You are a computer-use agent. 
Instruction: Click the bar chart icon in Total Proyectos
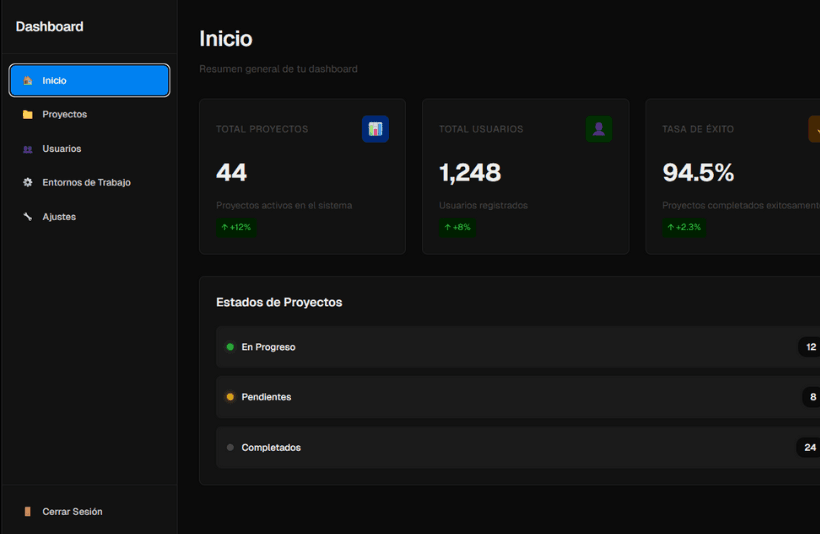pyautogui.click(x=375, y=129)
